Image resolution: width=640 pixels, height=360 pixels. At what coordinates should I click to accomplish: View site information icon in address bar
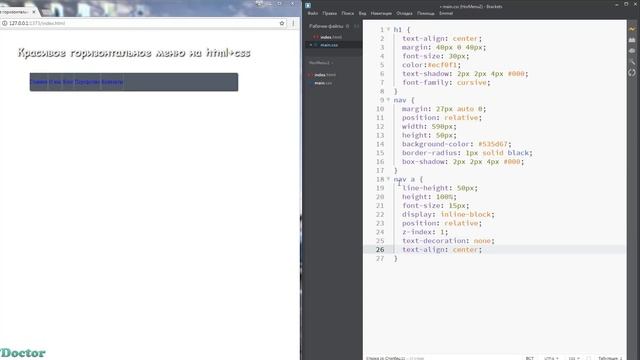pyautogui.click(x=4, y=23)
